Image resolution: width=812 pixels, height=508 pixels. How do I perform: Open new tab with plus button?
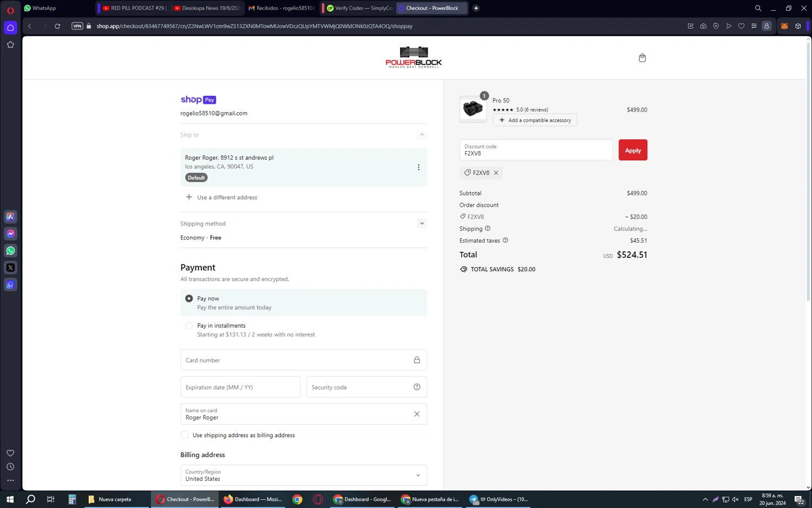click(x=476, y=8)
